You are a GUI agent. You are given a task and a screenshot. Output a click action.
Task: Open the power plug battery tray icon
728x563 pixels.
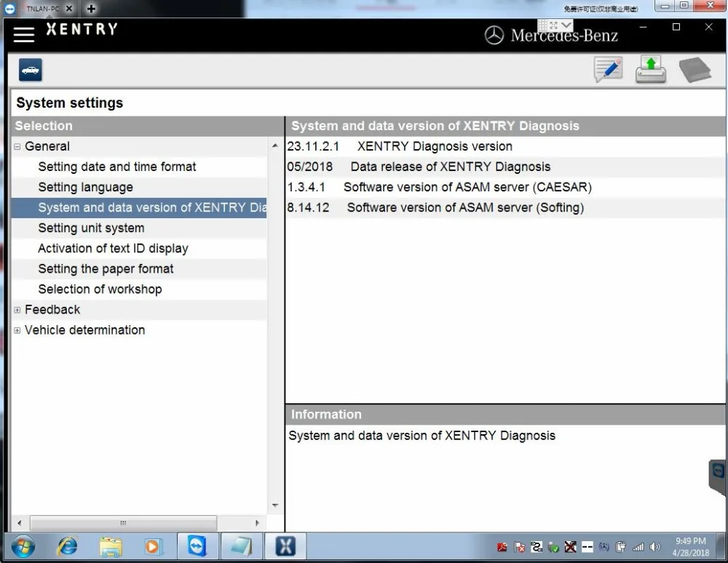[x=621, y=548]
